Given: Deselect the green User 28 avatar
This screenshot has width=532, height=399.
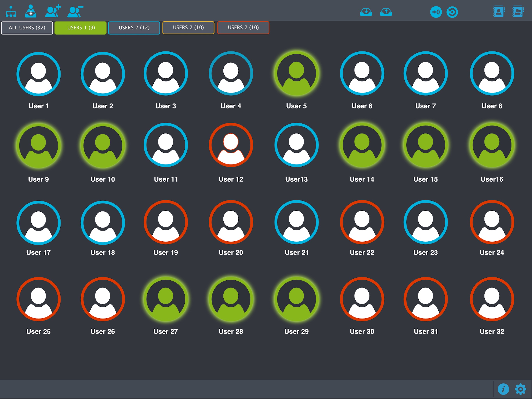Looking at the screenshot, I should tap(231, 299).
